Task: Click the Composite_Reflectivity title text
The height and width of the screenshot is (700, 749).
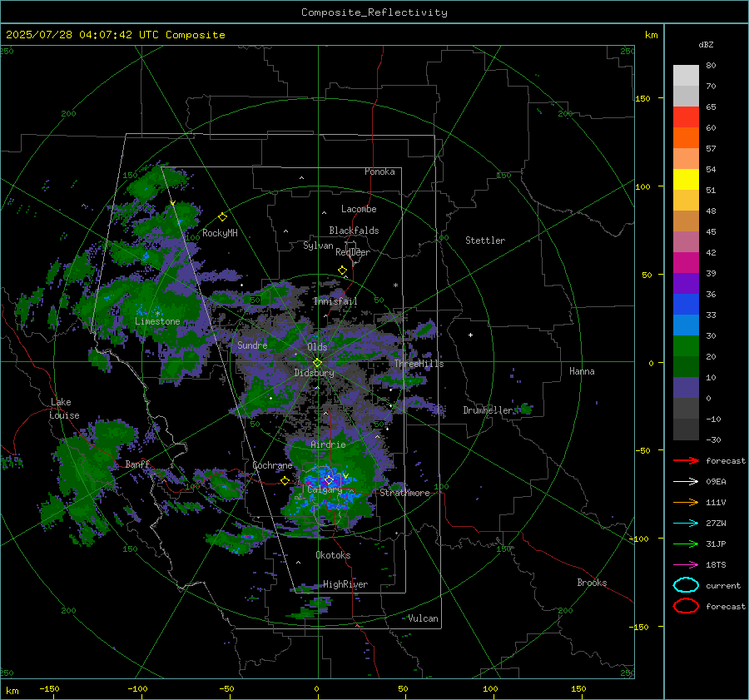Action: point(374,12)
